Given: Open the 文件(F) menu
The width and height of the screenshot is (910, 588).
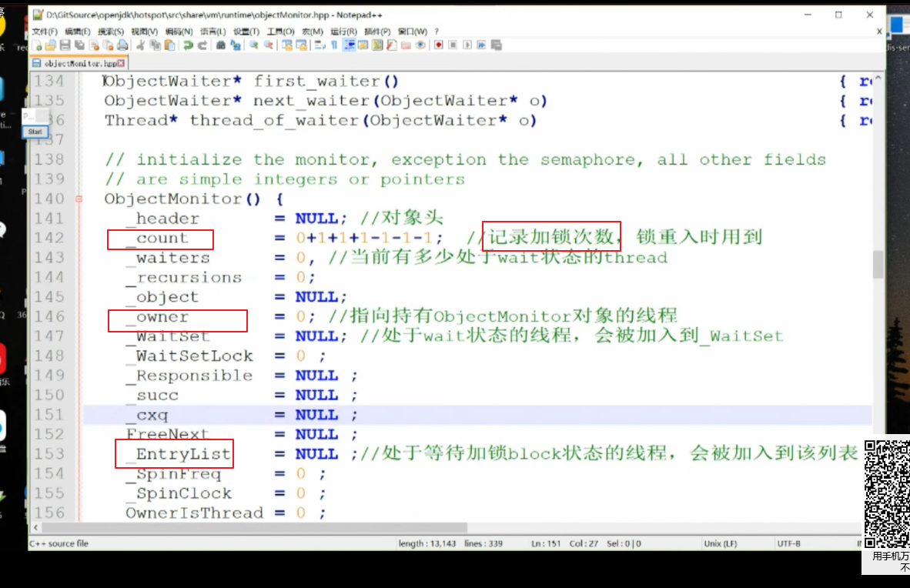Looking at the screenshot, I should [45, 32].
